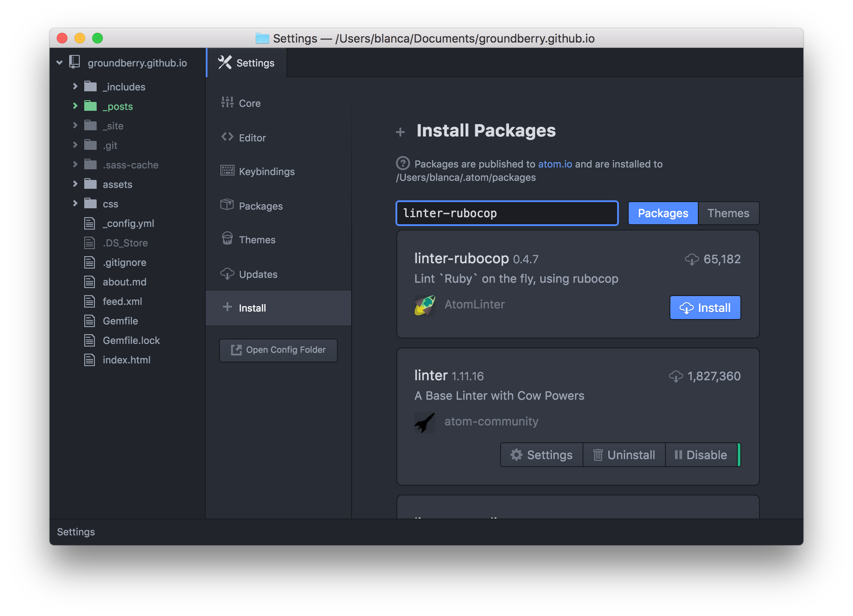Click the linter-rubocop search input field
This screenshot has width=853, height=616.
[x=505, y=213]
